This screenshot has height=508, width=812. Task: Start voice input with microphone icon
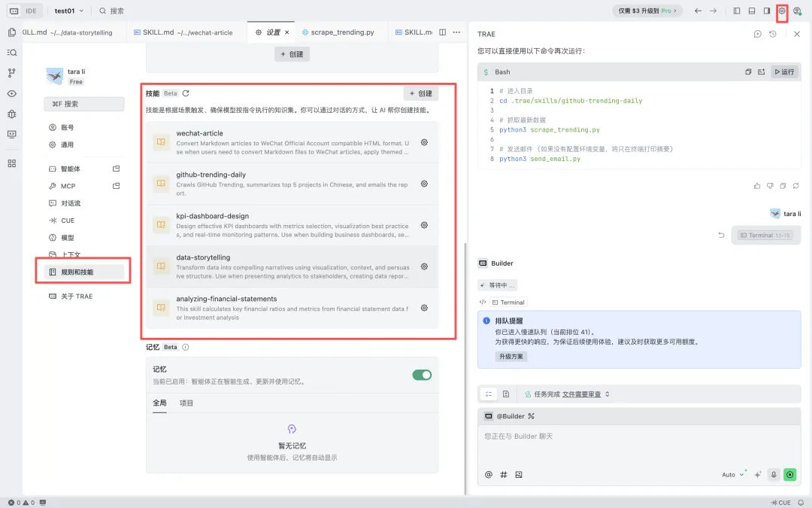774,474
